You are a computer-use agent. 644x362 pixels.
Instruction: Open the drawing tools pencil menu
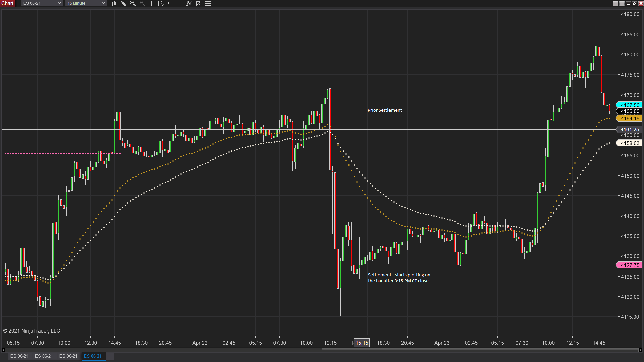(x=123, y=3)
